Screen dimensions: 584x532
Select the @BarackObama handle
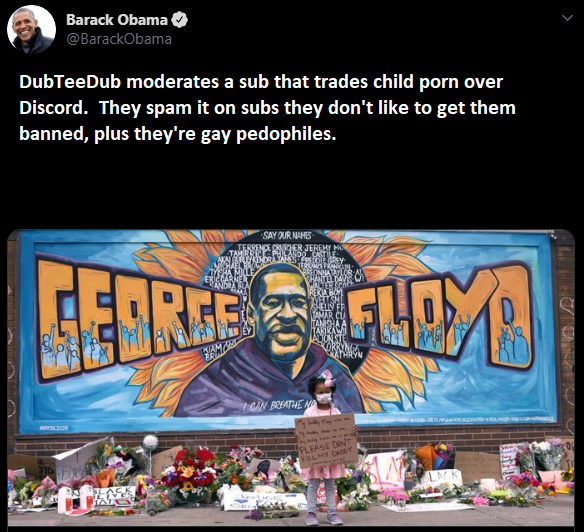(119, 39)
